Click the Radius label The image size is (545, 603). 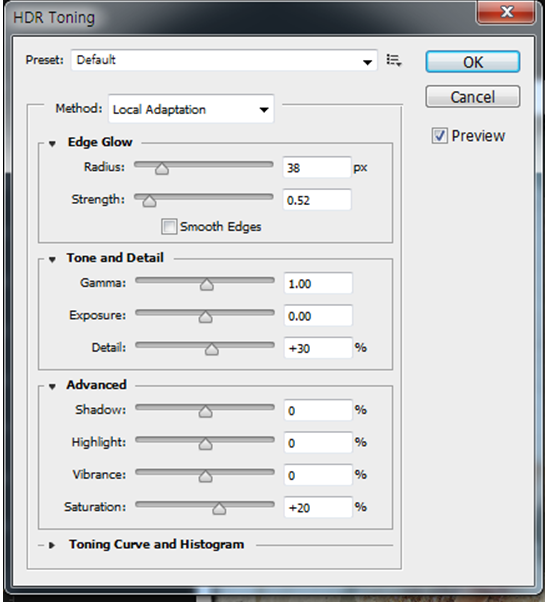pyautogui.click(x=104, y=167)
